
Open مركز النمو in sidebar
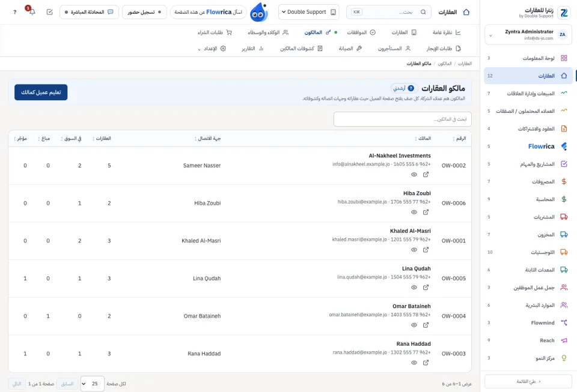tap(528, 358)
